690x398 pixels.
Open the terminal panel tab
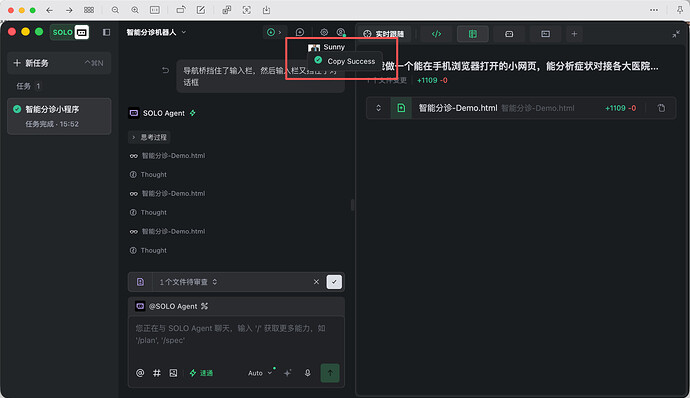coord(545,34)
